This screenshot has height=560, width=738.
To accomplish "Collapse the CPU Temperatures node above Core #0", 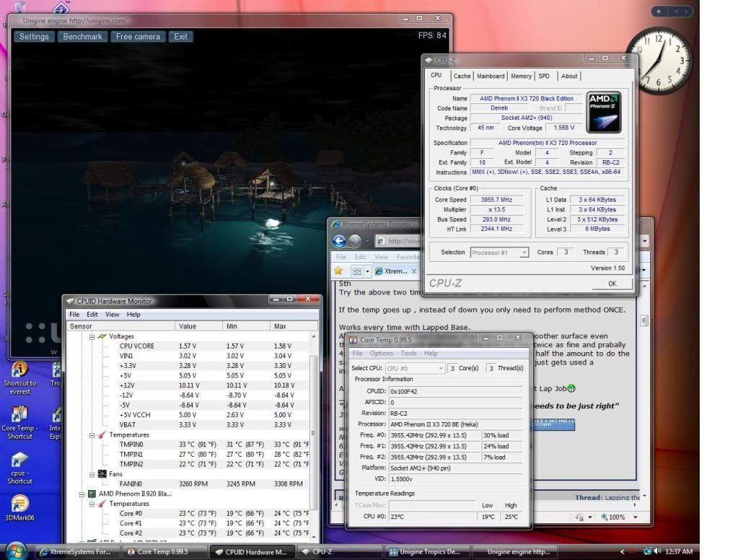I will (x=92, y=504).
